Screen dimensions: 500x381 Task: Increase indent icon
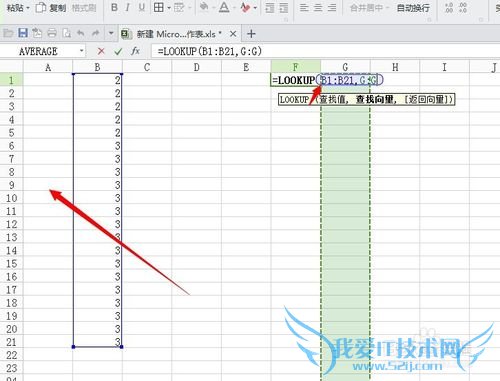[284, 8]
